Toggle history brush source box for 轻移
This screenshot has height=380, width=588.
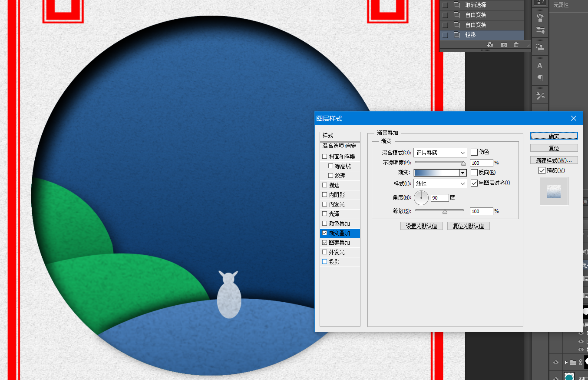tap(445, 35)
